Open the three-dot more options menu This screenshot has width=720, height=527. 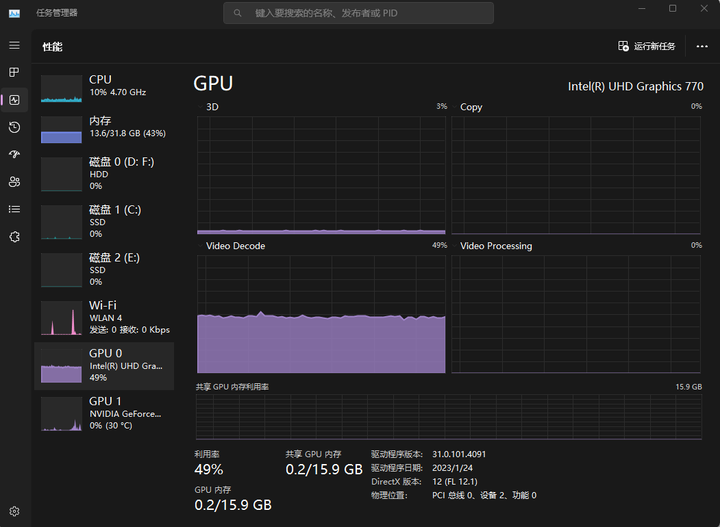(702, 46)
